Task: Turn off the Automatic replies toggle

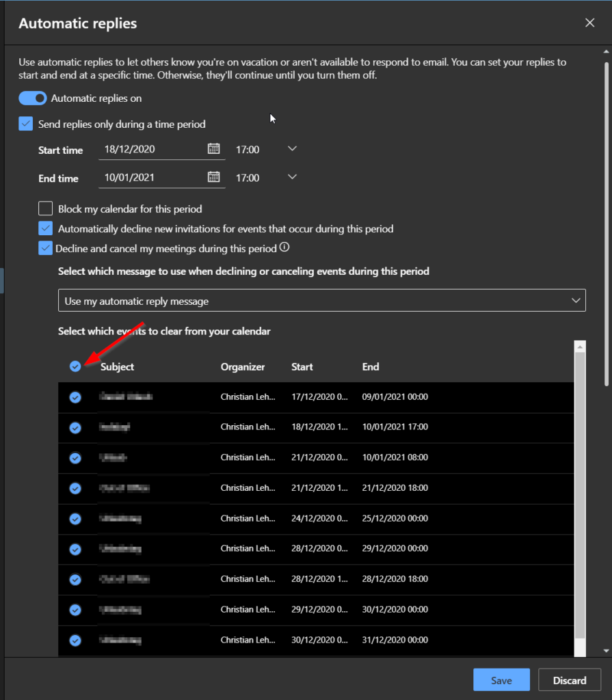Action: click(x=33, y=98)
